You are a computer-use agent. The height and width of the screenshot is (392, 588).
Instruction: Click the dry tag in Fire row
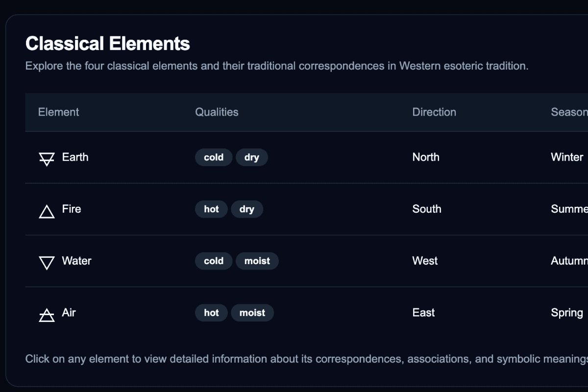pos(247,209)
